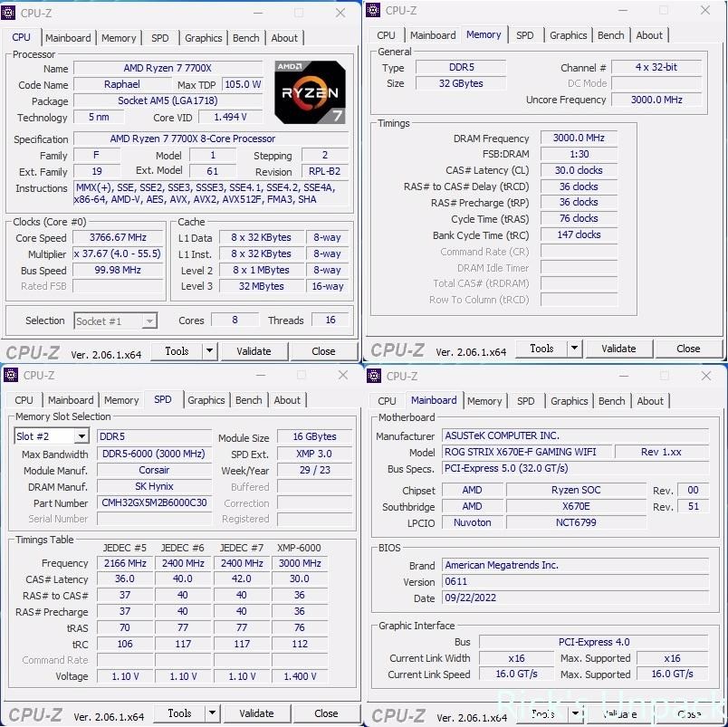Open the Graphics tab in the SPD window
This screenshot has width=728, height=727.
point(206,400)
